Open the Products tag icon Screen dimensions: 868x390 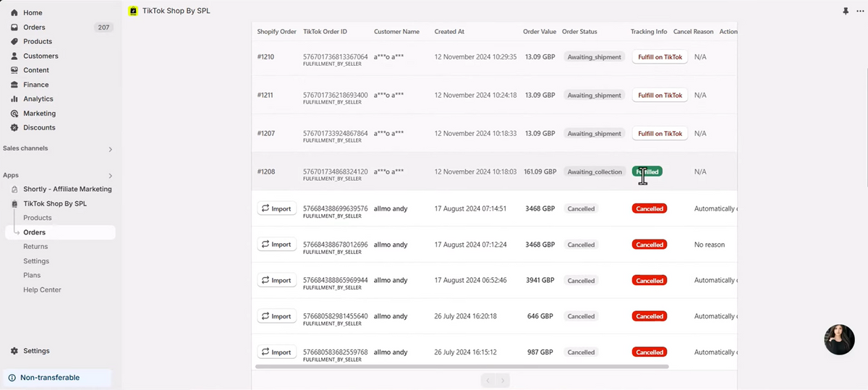pos(14,41)
